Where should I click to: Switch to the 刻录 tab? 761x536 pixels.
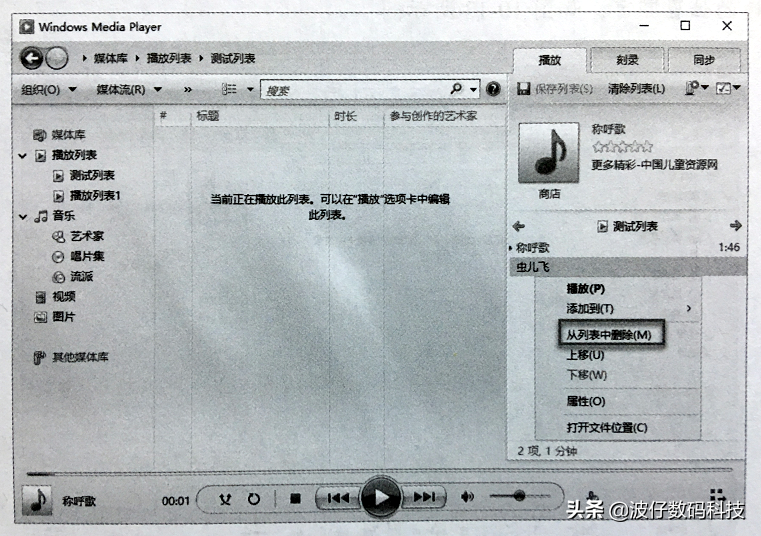627,60
